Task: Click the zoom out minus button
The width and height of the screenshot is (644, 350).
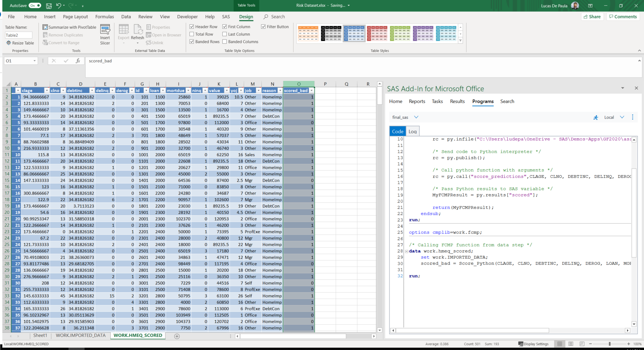Action: point(591,344)
